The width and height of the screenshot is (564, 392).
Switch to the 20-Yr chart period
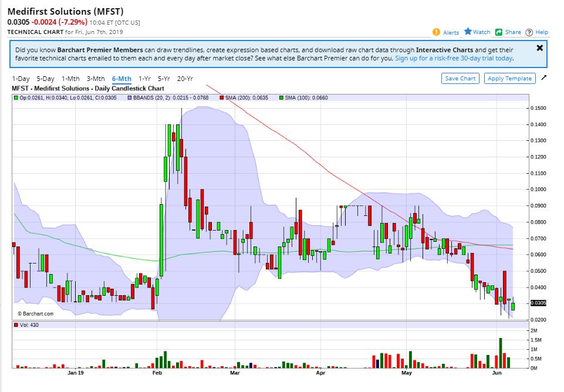(185, 79)
